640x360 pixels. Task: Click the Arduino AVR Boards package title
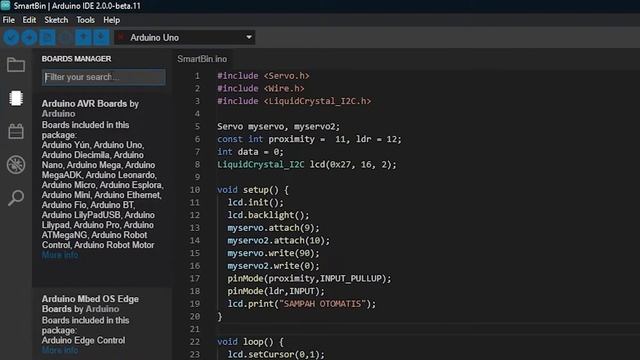[x=90, y=109]
